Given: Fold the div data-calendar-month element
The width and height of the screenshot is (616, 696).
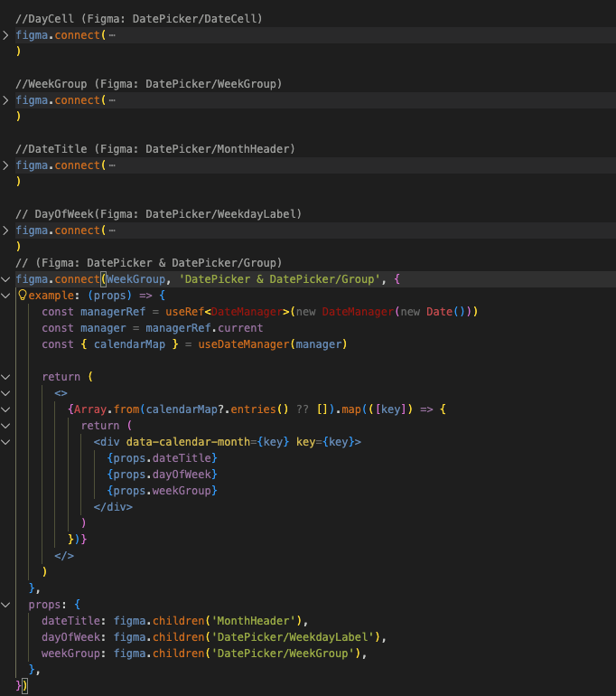Looking at the screenshot, I should point(7,442).
